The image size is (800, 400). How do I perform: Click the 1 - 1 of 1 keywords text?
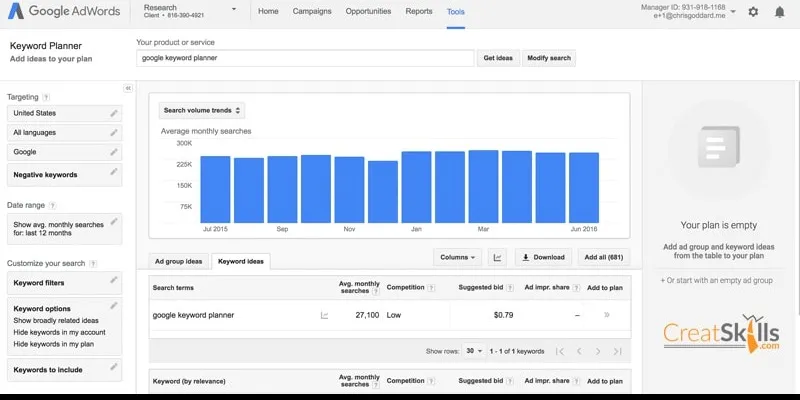[x=517, y=352]
